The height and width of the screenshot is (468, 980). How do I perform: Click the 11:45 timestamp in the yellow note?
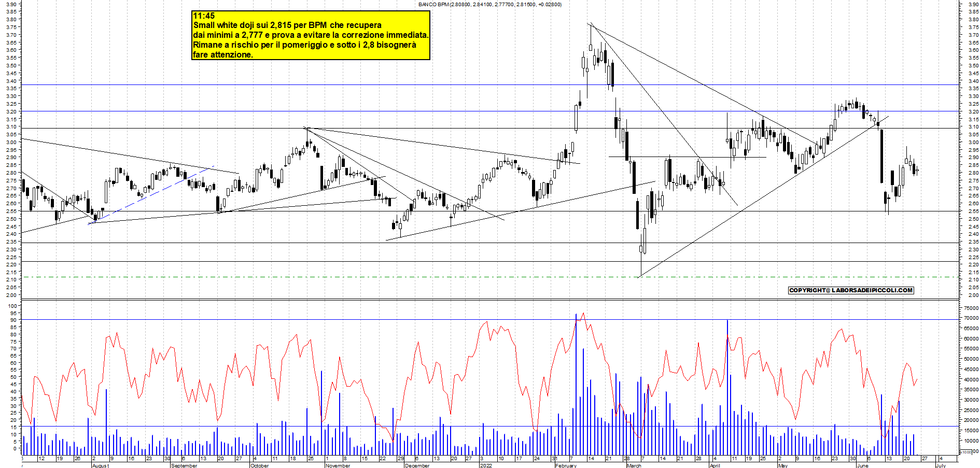pos(204,16)
